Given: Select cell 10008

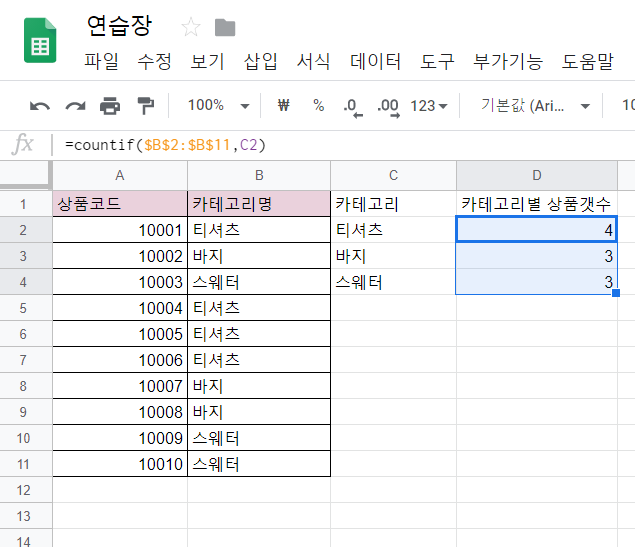Looking at the screenshot, I should (x=120, y=412).
